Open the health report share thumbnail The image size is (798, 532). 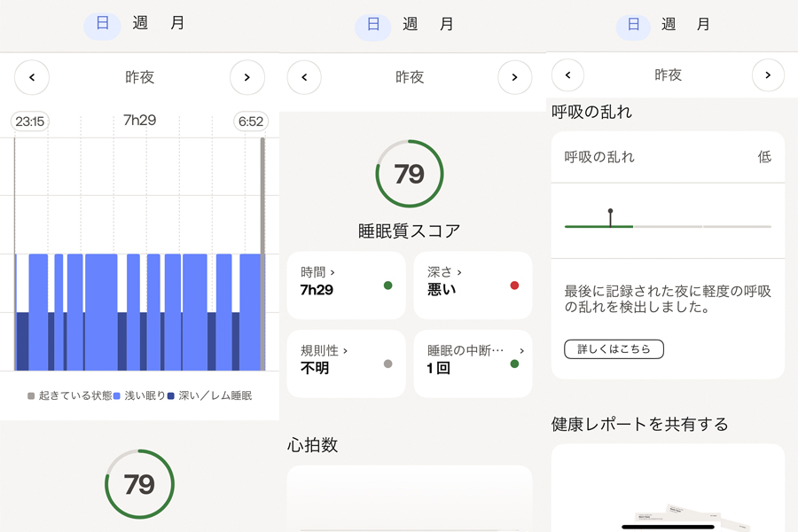pos(668,488)
